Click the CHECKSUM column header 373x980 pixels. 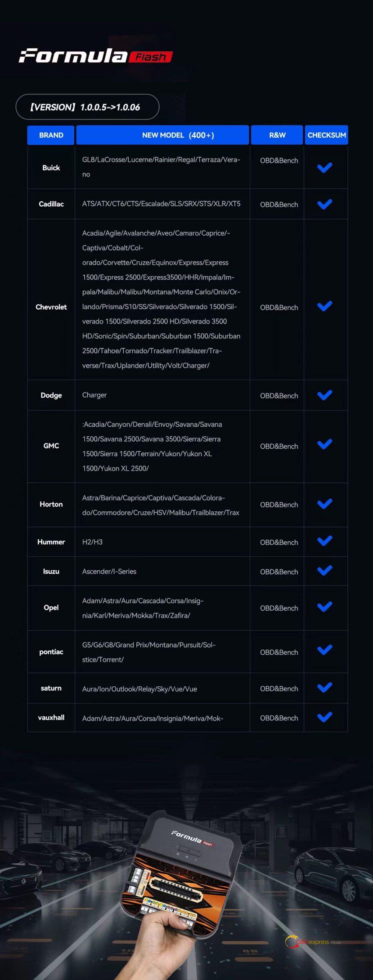tap(326, 135)
